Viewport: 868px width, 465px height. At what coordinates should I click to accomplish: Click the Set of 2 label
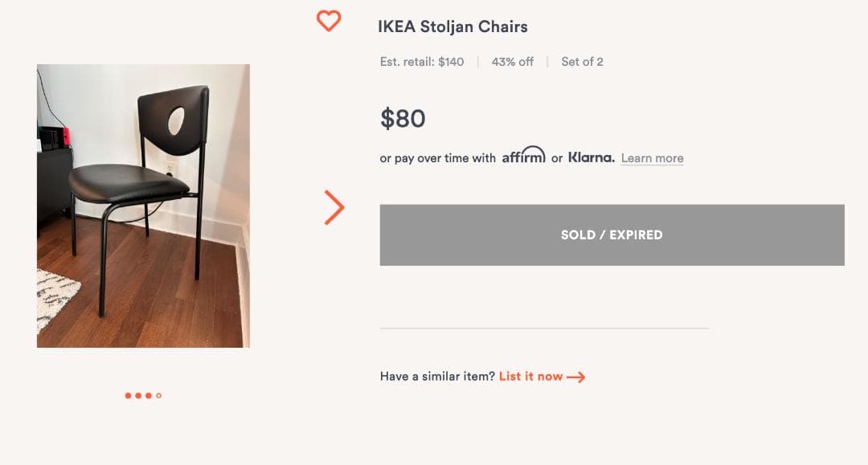coord(583,61)
